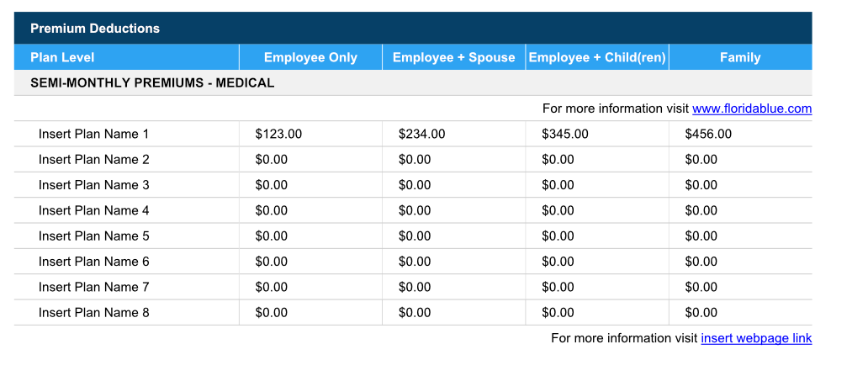Click the $234.00 Employee + Spouse cell
Image resolution: width=868 pixels, height=376 pixels.
(422, 134)
